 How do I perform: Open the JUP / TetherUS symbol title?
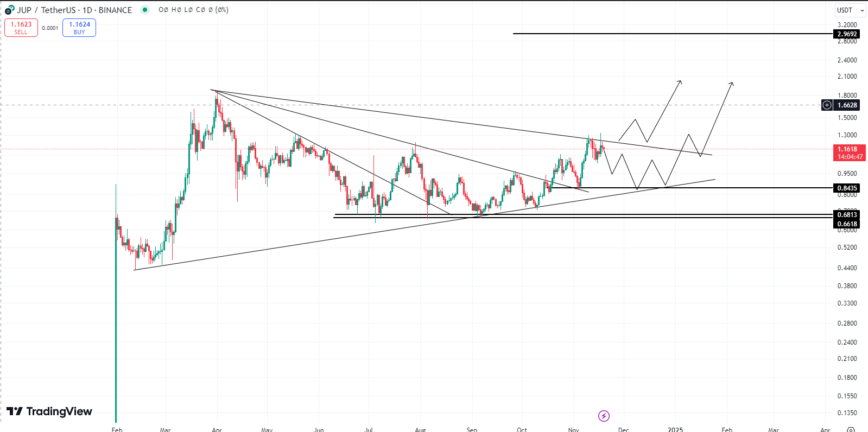74,10
